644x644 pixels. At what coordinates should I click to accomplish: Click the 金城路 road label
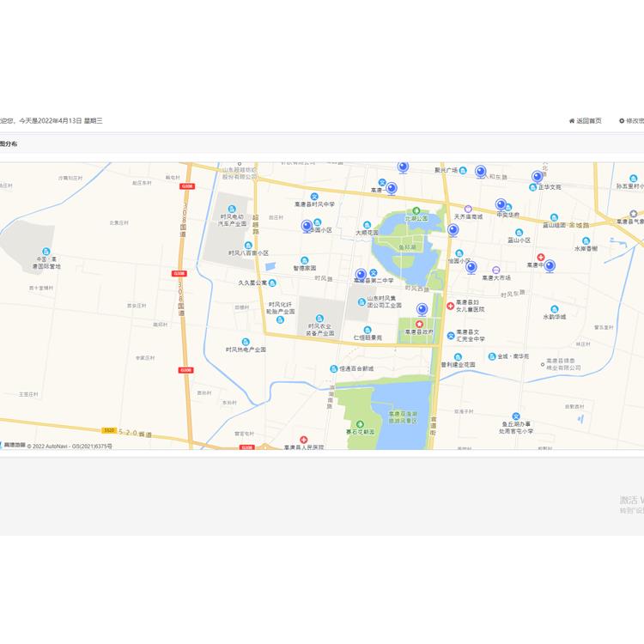[x=579, y=225]
